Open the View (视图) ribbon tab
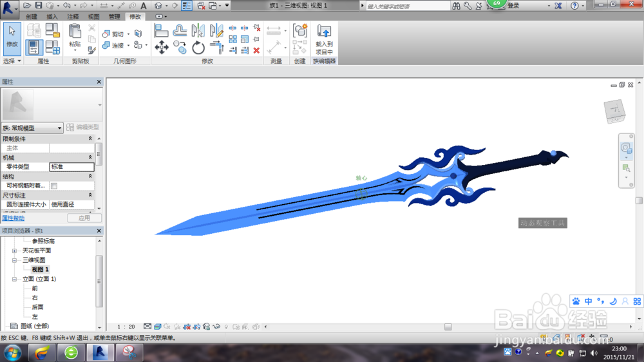 [x=93, y=17]
